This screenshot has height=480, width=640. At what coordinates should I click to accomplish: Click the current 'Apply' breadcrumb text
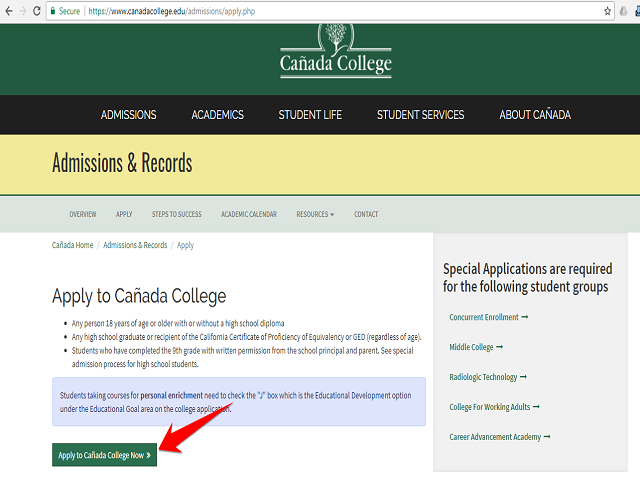point(185,245)
